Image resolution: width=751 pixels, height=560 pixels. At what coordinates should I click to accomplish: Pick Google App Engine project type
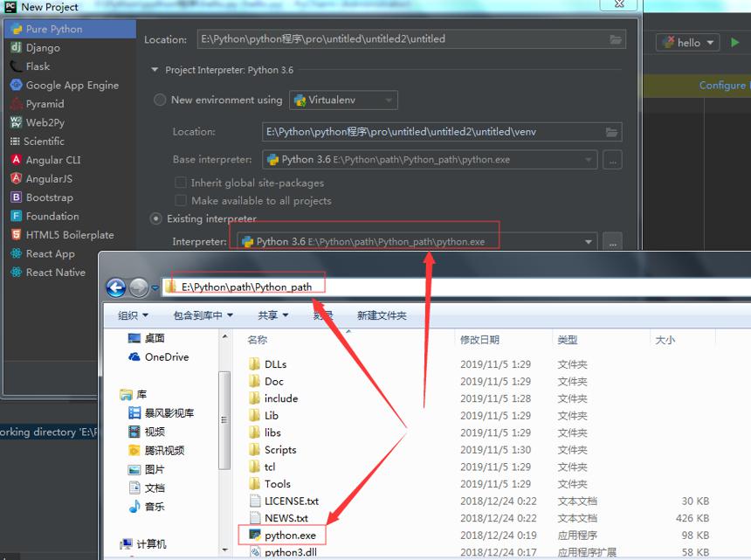[70, 85]
